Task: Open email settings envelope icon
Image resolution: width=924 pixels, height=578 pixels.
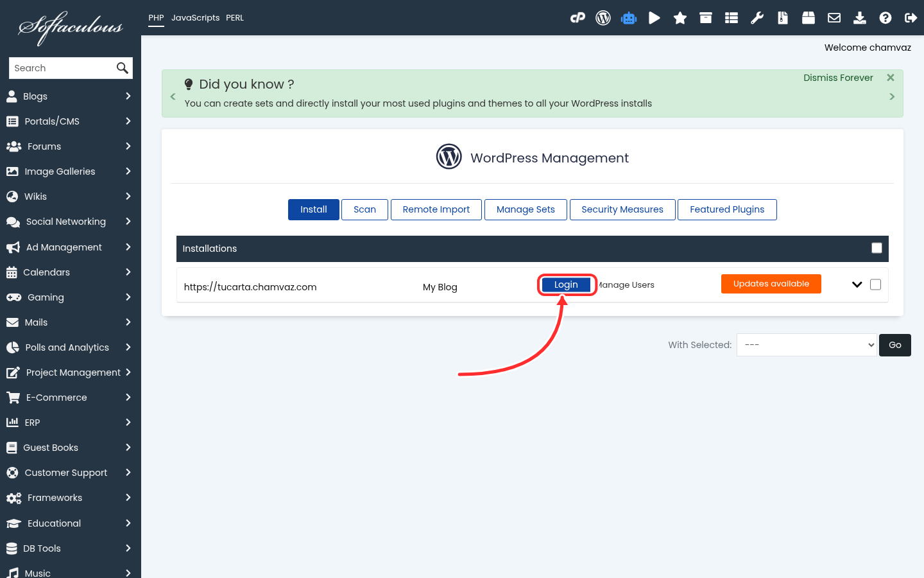Action: click(x=834, y=18)
